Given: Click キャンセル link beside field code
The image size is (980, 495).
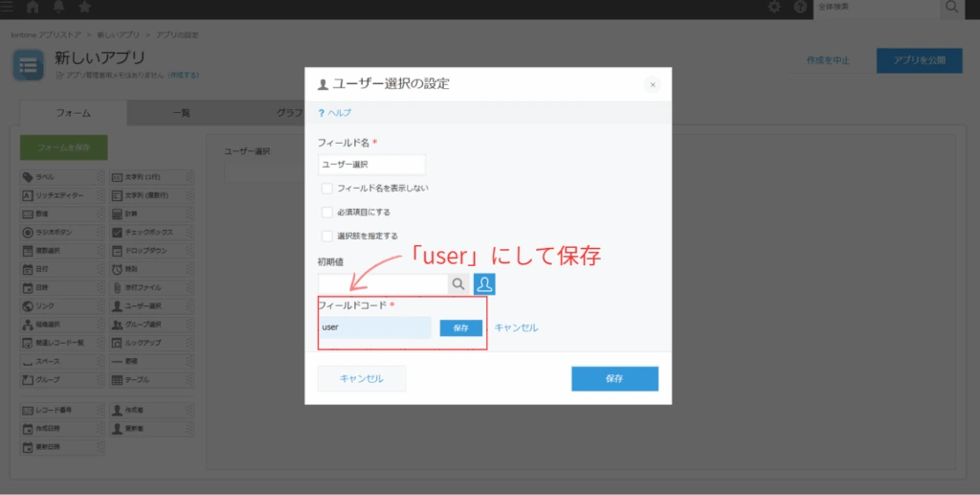Looking at the screenshot, I should click(516, 327).
